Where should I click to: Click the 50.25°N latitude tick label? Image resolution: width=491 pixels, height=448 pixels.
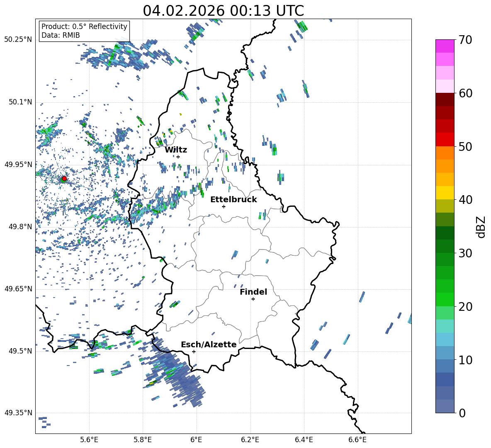[x=18, y=40]
